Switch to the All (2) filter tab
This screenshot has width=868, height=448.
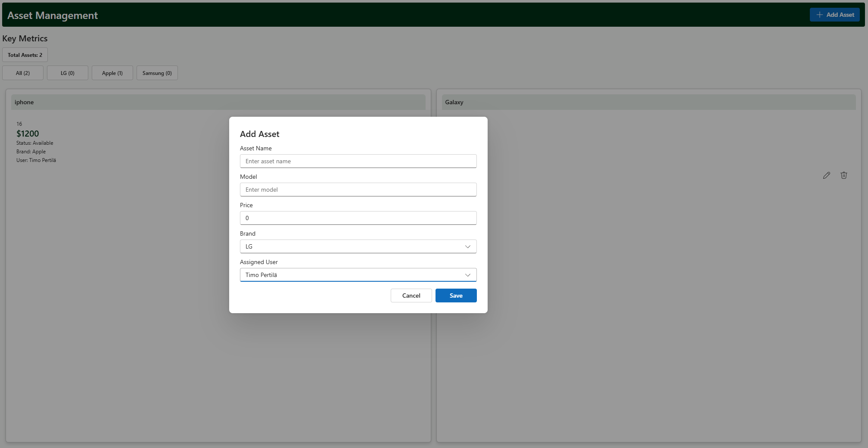click(x=23, y=73)
